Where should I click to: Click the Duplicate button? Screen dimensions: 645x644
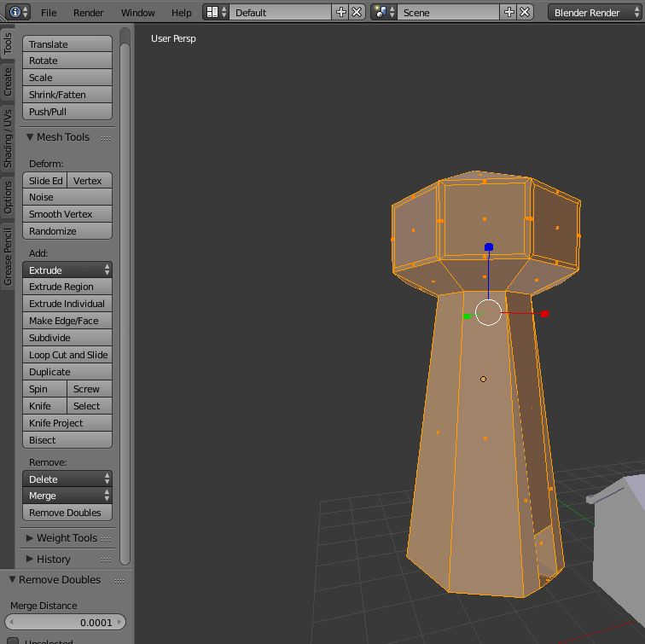[x=67, y=372]
